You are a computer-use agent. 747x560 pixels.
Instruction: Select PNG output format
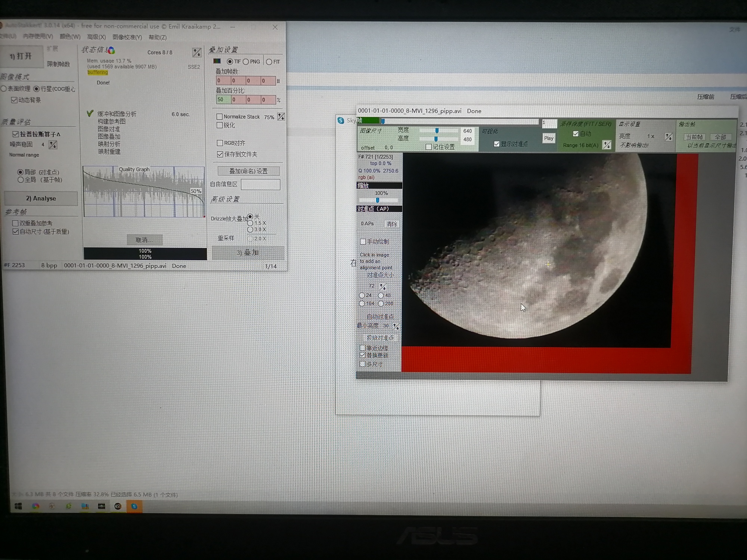point(246,62)
